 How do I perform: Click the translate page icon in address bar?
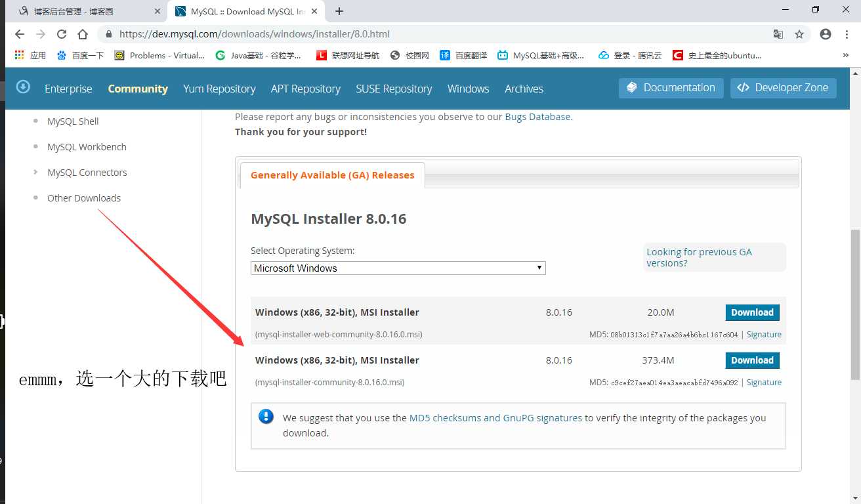tap(778, 34)
